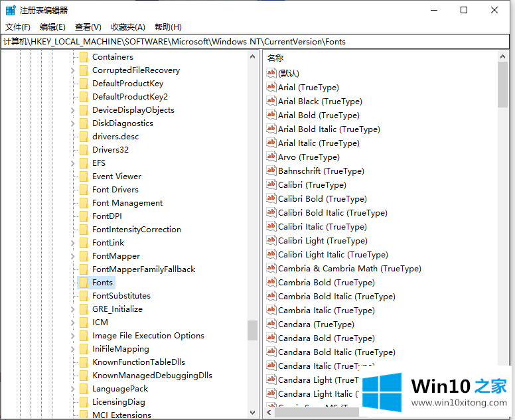
Task: Click the (默认) string value icon
Action: (x=271, y=73)
